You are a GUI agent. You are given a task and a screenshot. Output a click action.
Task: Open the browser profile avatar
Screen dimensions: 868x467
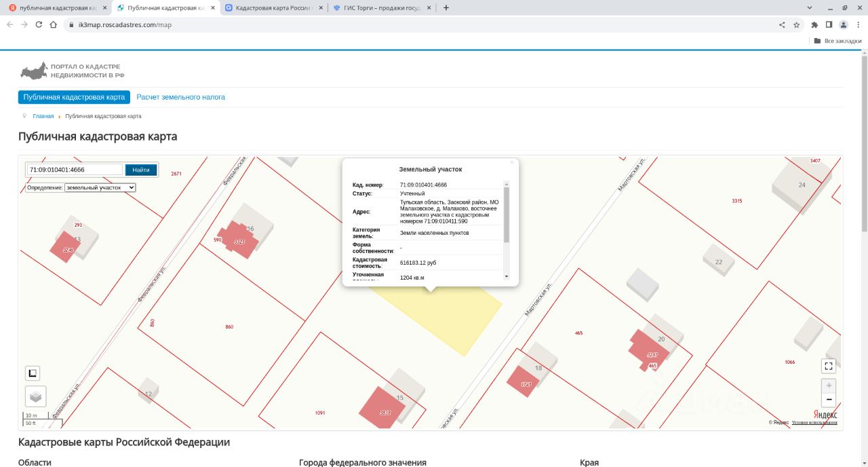pyautogui.click(x=844, y=24)
